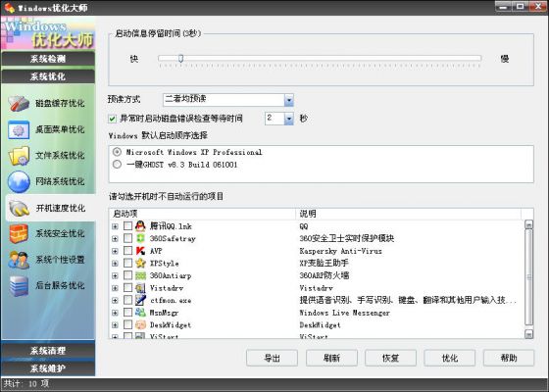549x392 pixels.
Task: Open 磁盘缓存优化 disk cache icon
Action: [19, 103]
